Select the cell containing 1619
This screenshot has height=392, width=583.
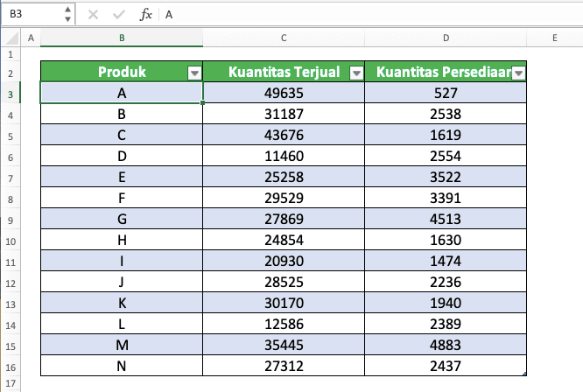click(x=446, y=135)
